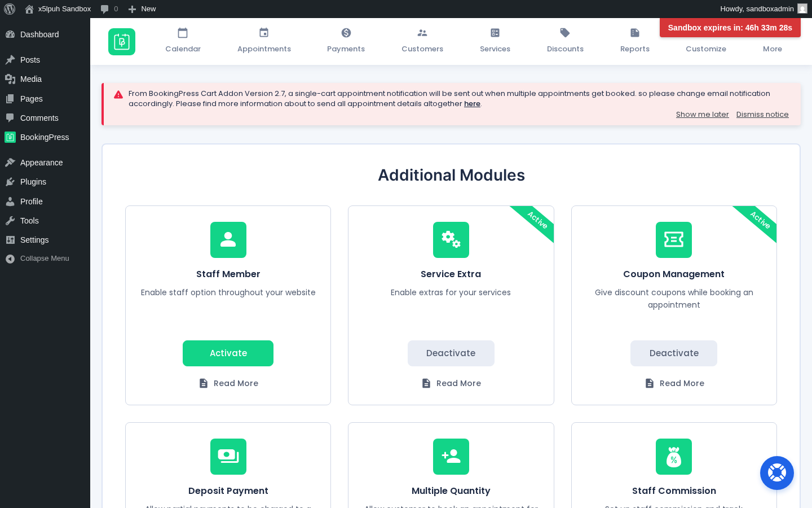Open Comments in the sidebar
Image resolution: width=812 pixels, height=508 pixels.
[x=45, y=118]
